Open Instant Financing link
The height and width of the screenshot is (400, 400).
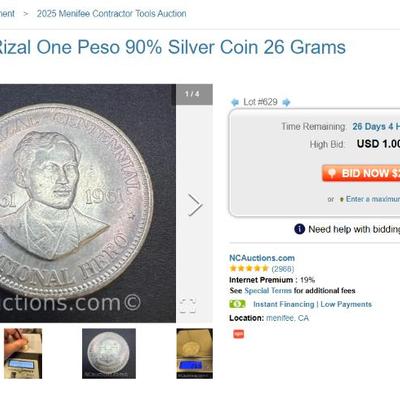(x=284, y=304)
